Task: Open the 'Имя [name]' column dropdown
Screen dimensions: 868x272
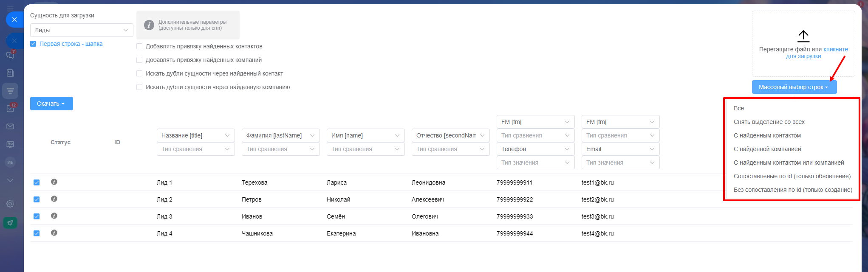Action: click(366, 135)
